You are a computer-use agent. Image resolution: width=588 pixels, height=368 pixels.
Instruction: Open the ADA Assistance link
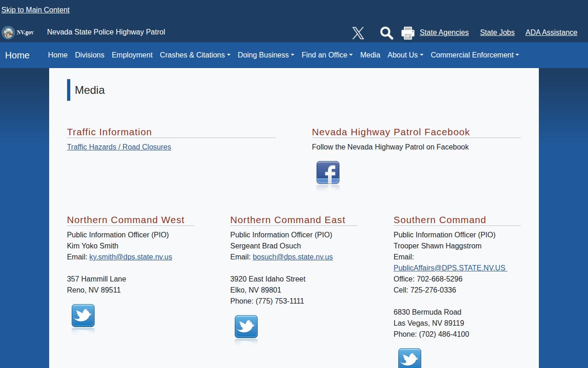click(551, 33)
